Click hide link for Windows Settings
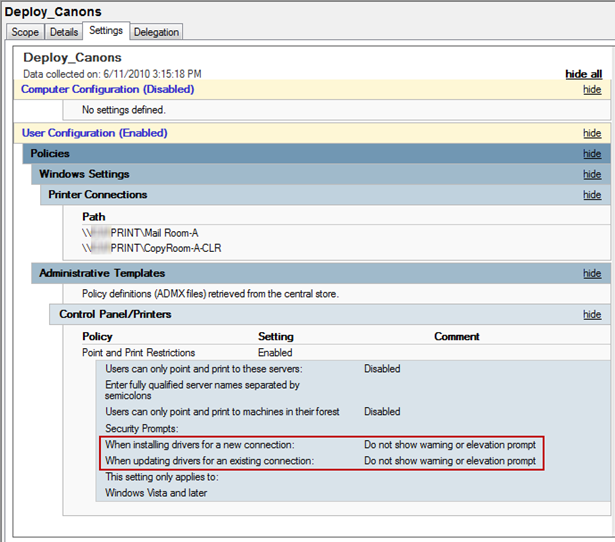Image resolution: width=615 pixels, height=542 pixels. tap(592, 174)
